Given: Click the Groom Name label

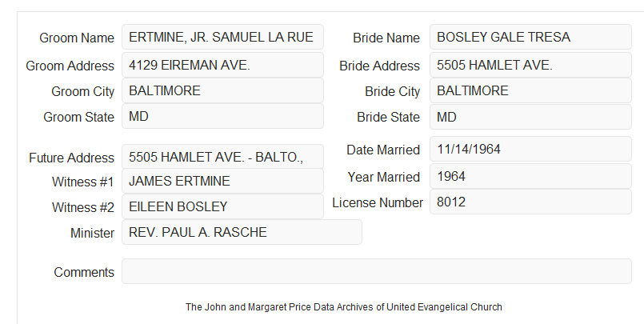Looking at the screenshot, I should click(x=77, y=38).
